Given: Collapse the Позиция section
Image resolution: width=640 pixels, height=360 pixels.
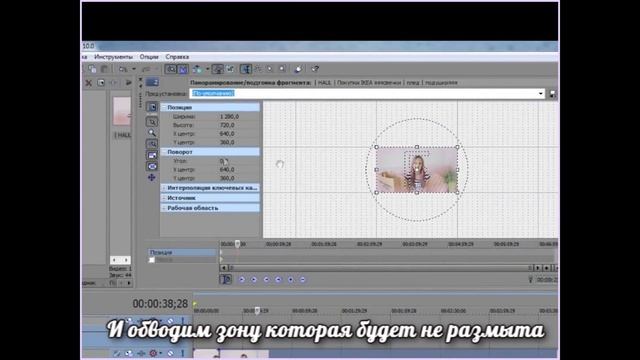Looking at the screenshot, I should click(164, 107).
